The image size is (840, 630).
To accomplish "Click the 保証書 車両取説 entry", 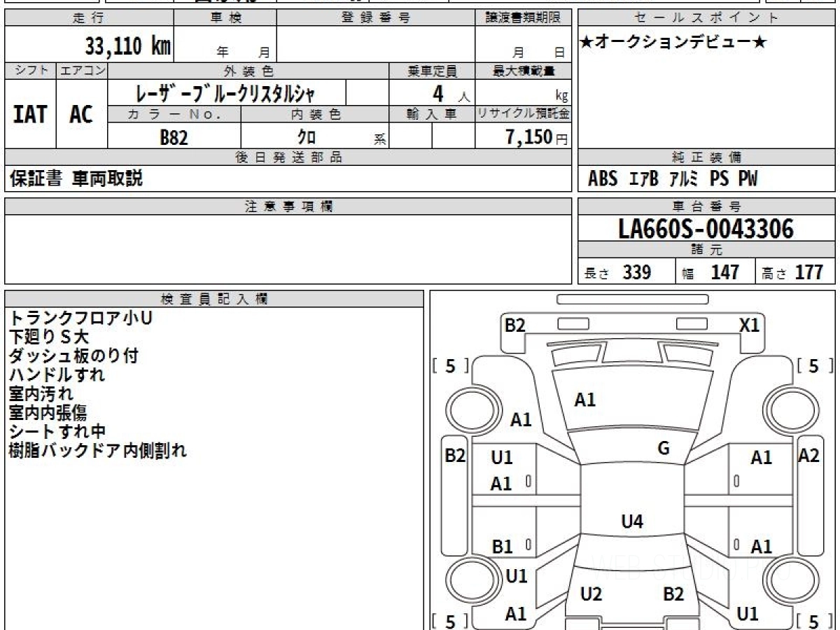I will tap(76, 178).
